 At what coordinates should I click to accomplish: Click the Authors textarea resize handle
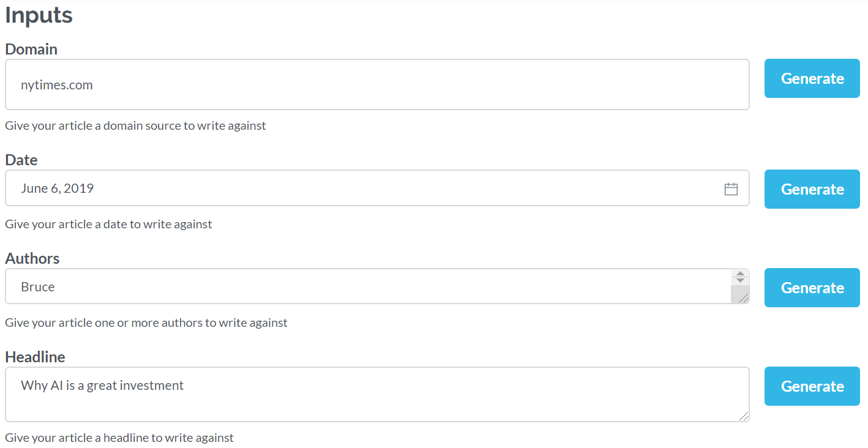tap(743, 298)
